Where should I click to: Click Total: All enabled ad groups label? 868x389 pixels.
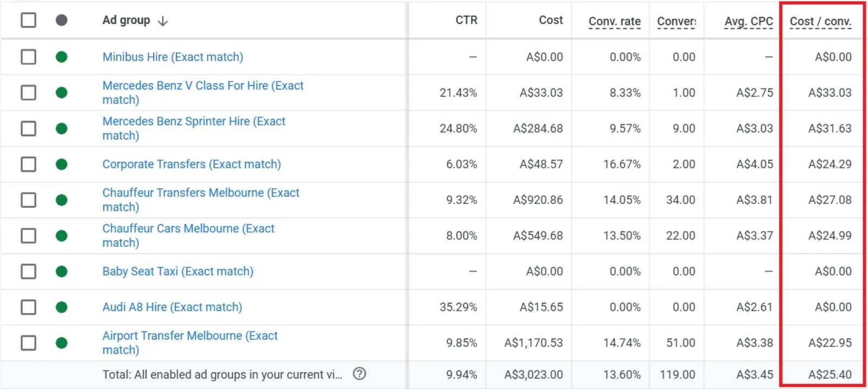tap(222, 374)
